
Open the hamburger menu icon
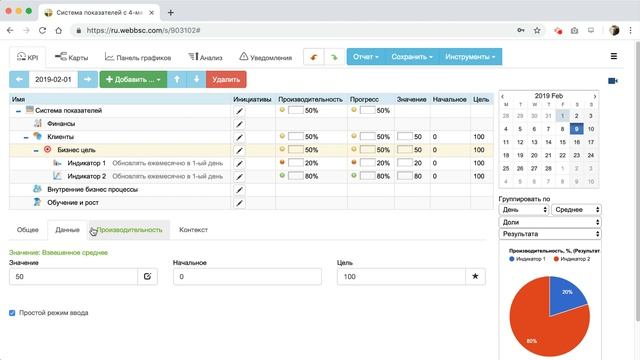pos(613,56)
